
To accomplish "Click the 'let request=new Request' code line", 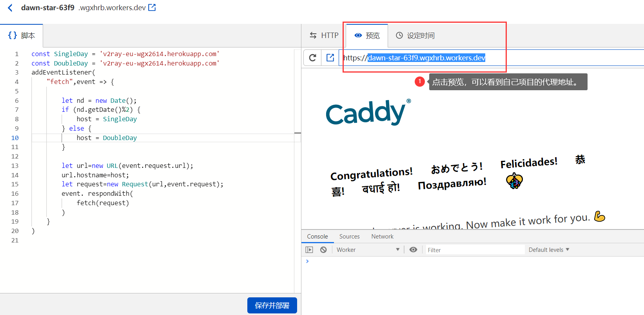I will pos(142,184).
